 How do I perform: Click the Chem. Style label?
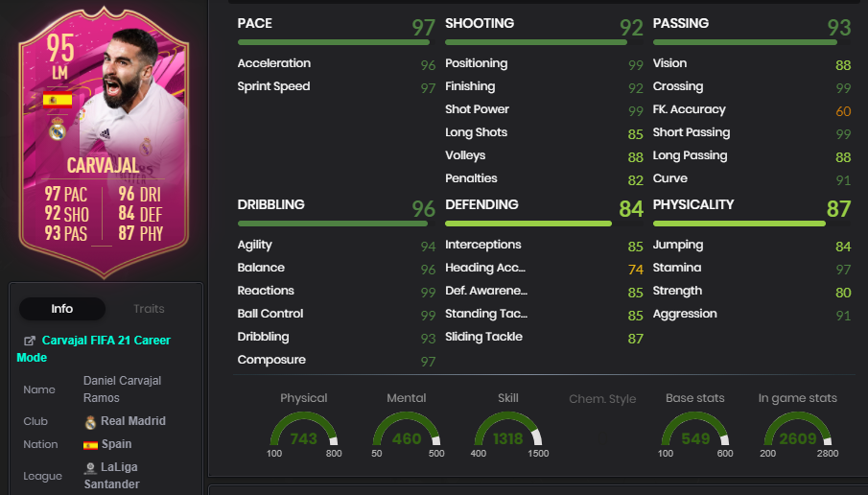pyautogui.click(x=602, y=399)
